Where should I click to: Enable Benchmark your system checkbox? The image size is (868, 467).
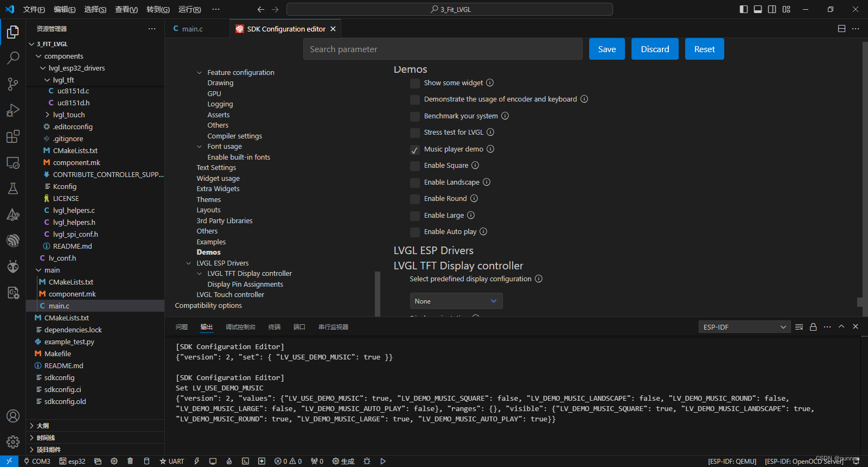click(x=415, y=117)
